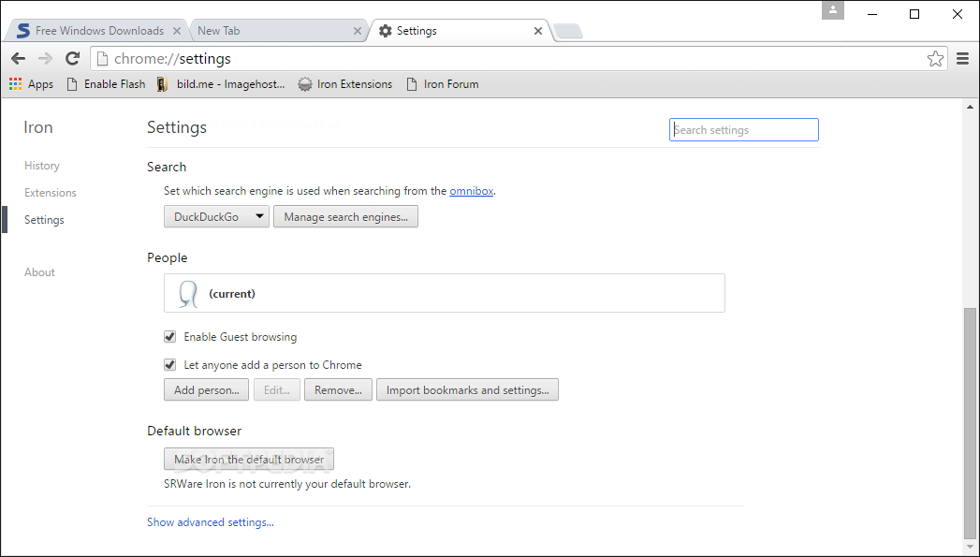The image size is (980, 557).
Task: Open Extensions in the sidebar
Action: [50, 193]
